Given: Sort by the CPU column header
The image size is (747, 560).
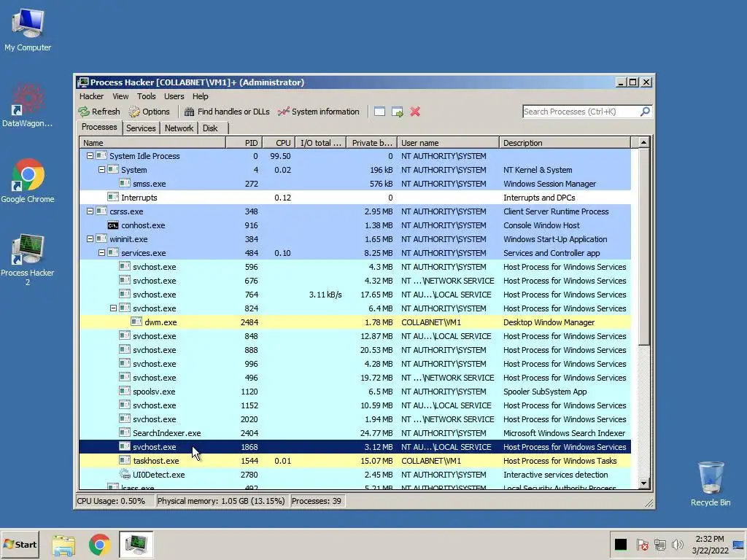Looking at the screenshot, I should 278,143.
